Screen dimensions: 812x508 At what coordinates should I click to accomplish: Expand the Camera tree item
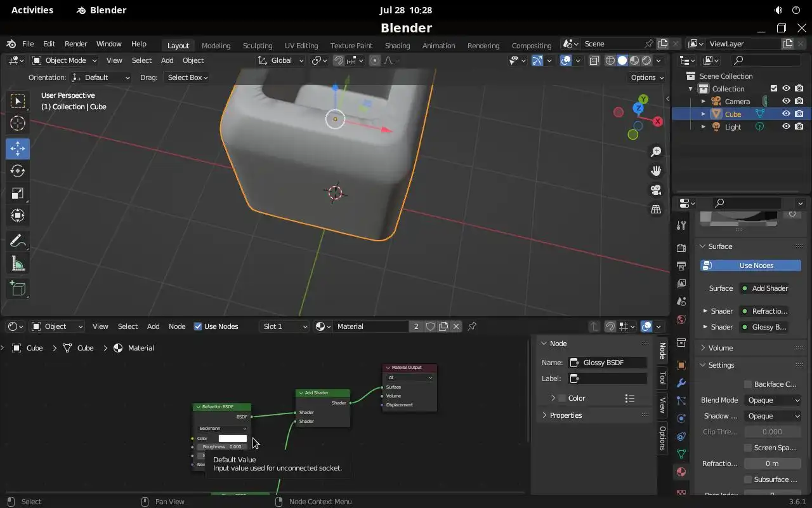(x=703, y=102)
